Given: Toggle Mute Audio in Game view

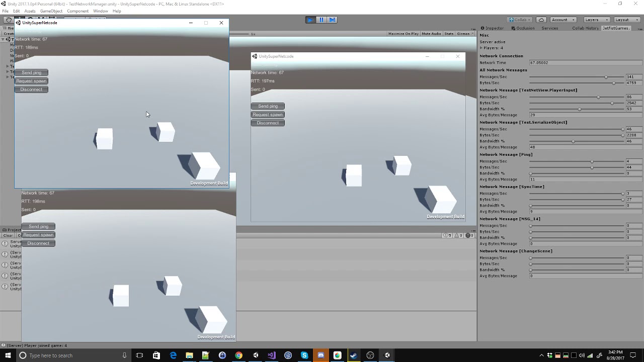Looking at the screenshot, I should point(431,34).
